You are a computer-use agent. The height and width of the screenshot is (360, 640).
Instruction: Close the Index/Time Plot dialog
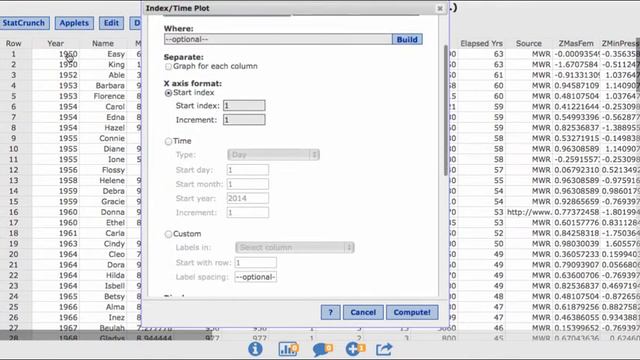pos(440,9)
